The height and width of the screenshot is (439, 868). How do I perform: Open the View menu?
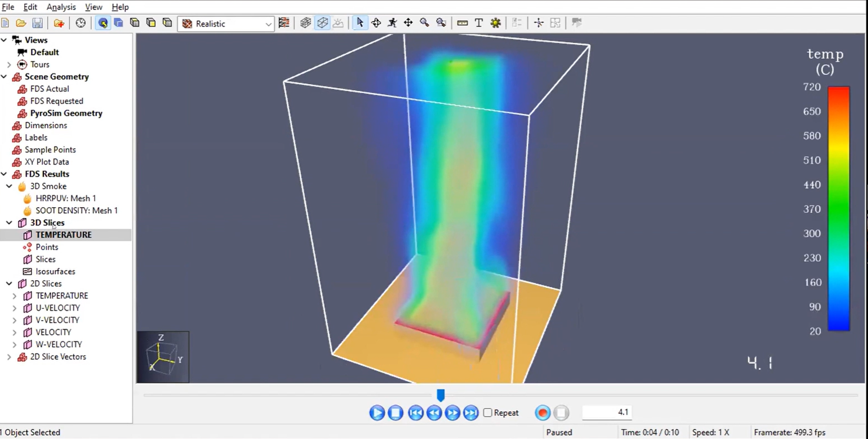[94, 7]
